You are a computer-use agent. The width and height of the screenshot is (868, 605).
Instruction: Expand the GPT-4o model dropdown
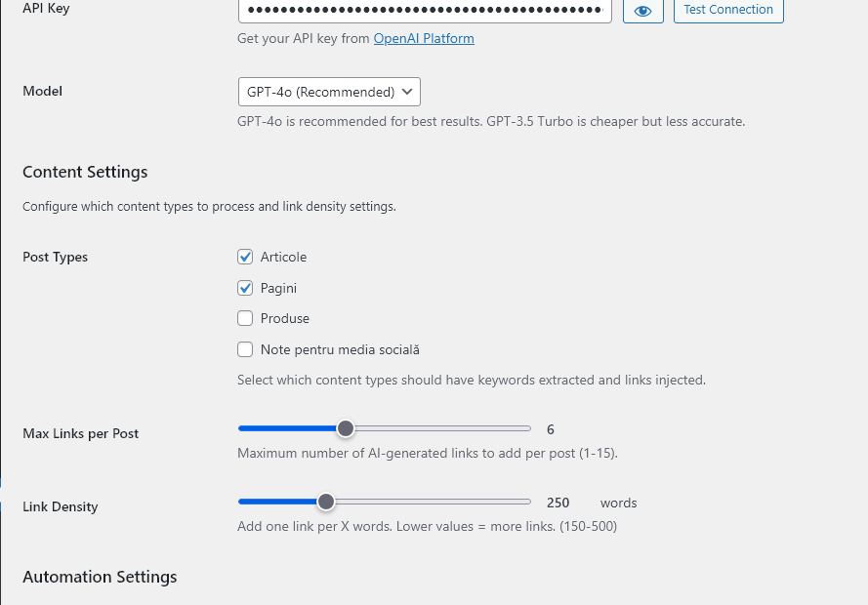[329, 92]
